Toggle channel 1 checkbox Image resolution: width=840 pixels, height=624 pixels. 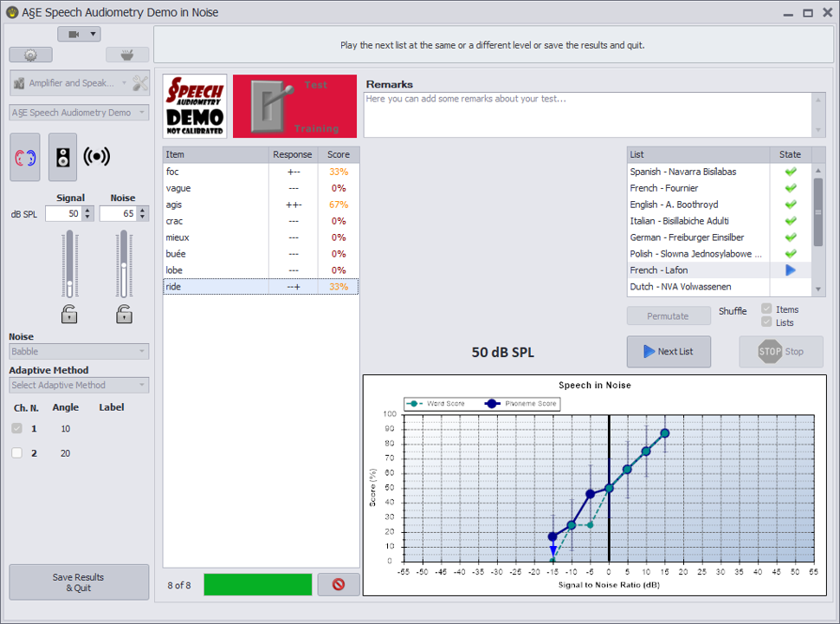tap(17, 428)
